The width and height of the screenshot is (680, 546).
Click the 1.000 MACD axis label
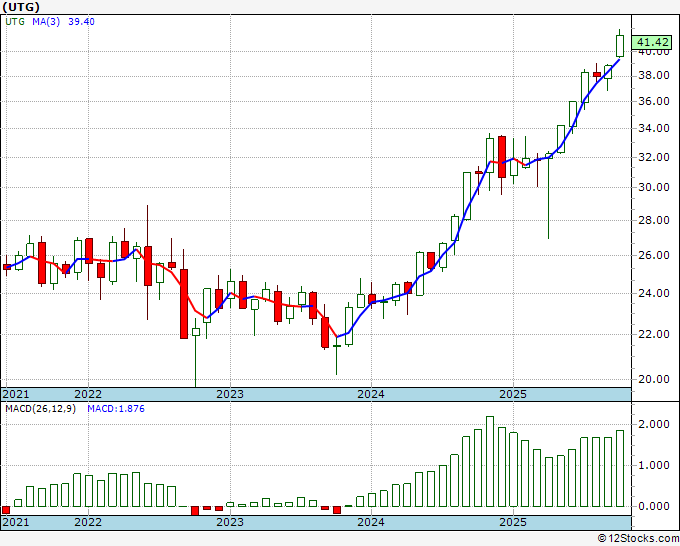(654, 466)
